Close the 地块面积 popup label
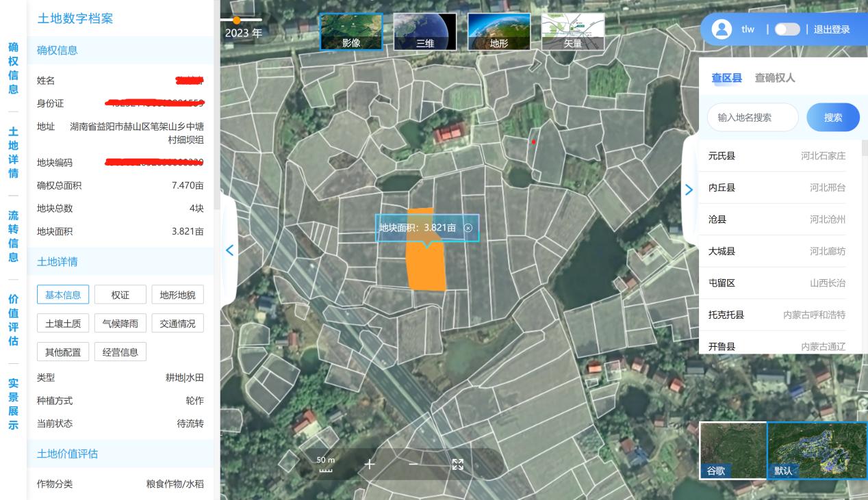The height and width of the screenshot is (500, 868). point(468,228)
